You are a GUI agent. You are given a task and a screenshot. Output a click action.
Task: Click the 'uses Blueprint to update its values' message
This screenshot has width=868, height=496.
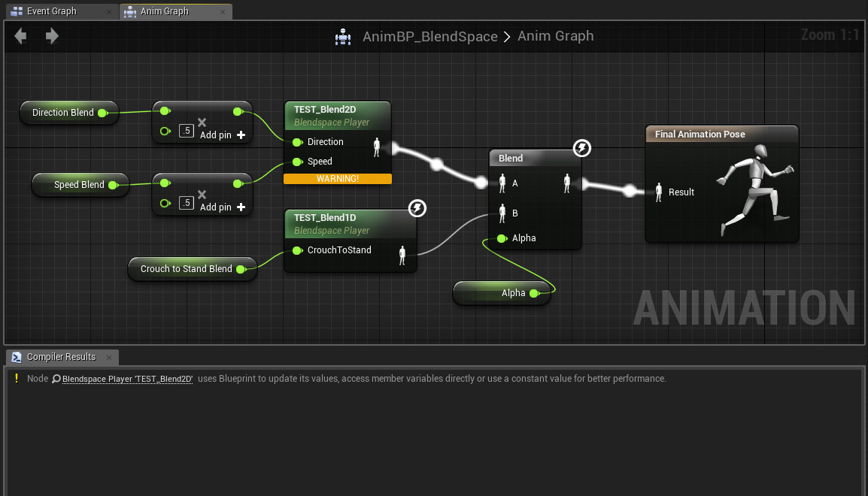(432, 379)
